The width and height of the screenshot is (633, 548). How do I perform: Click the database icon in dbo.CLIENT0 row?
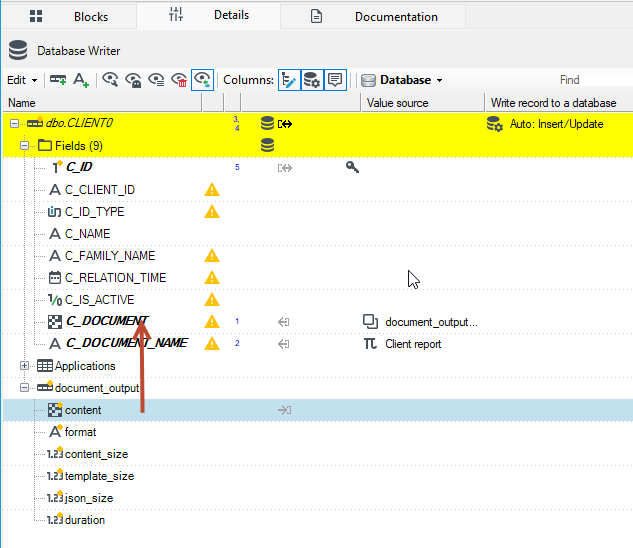tap(267, 123)
